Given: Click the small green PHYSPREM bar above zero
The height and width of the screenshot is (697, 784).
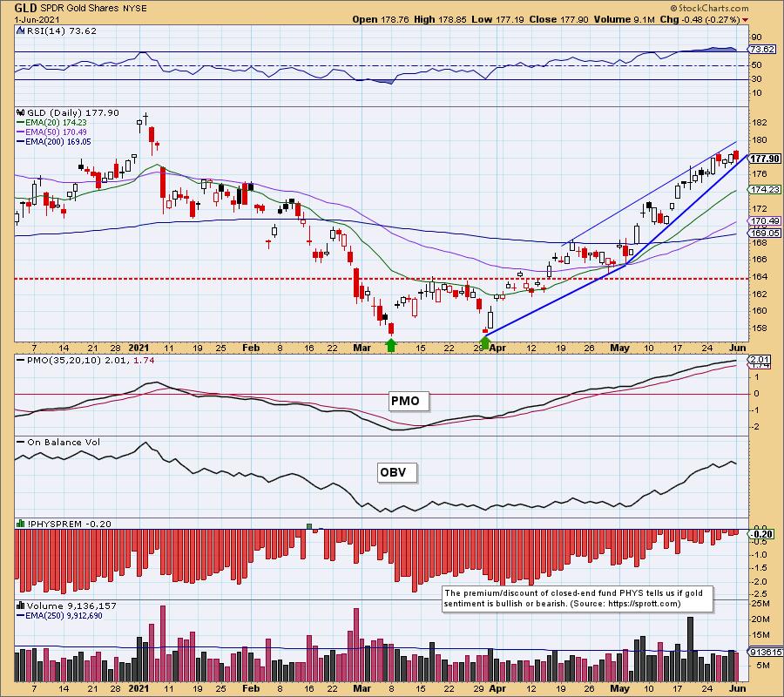Looking at the screenshot, I should (309, 526).
